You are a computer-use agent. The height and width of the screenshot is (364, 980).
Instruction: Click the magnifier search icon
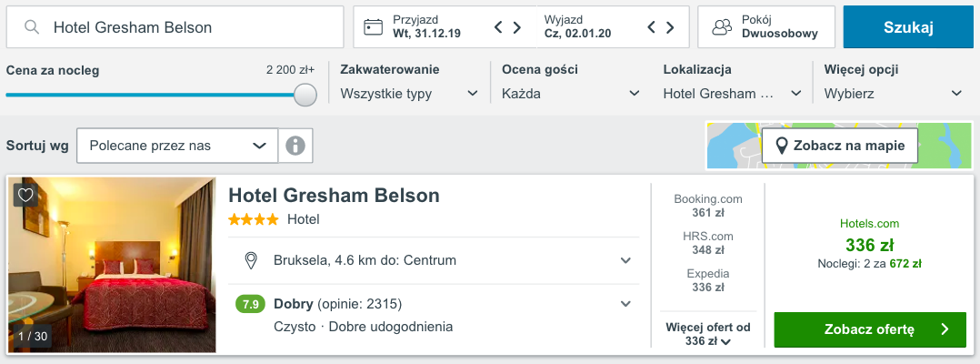tap(32, 27)
